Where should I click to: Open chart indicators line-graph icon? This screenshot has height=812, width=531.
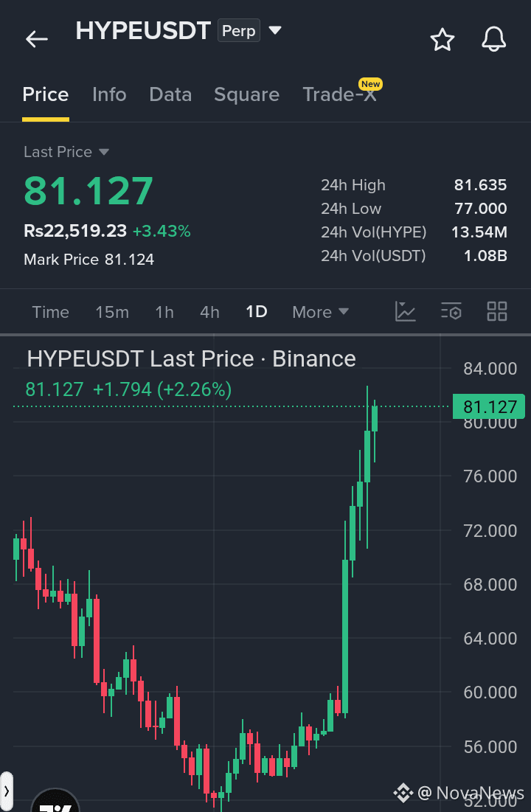click(405, 311)
